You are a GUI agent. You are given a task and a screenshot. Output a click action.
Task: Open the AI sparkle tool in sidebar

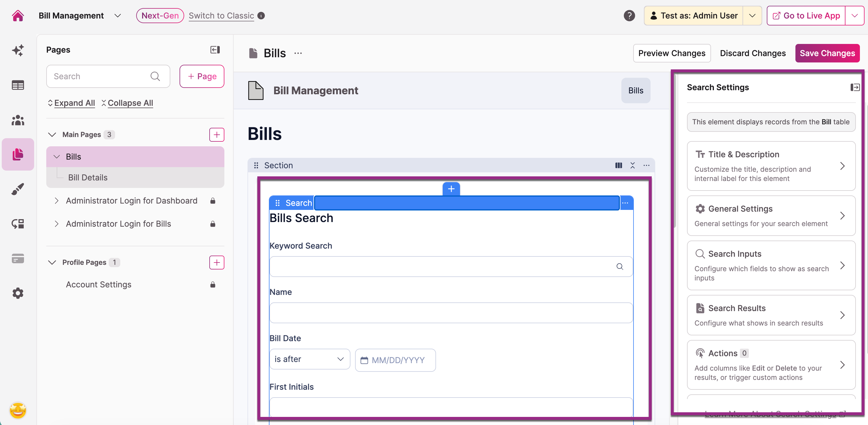pyautogui.click(x=18, y=50)
